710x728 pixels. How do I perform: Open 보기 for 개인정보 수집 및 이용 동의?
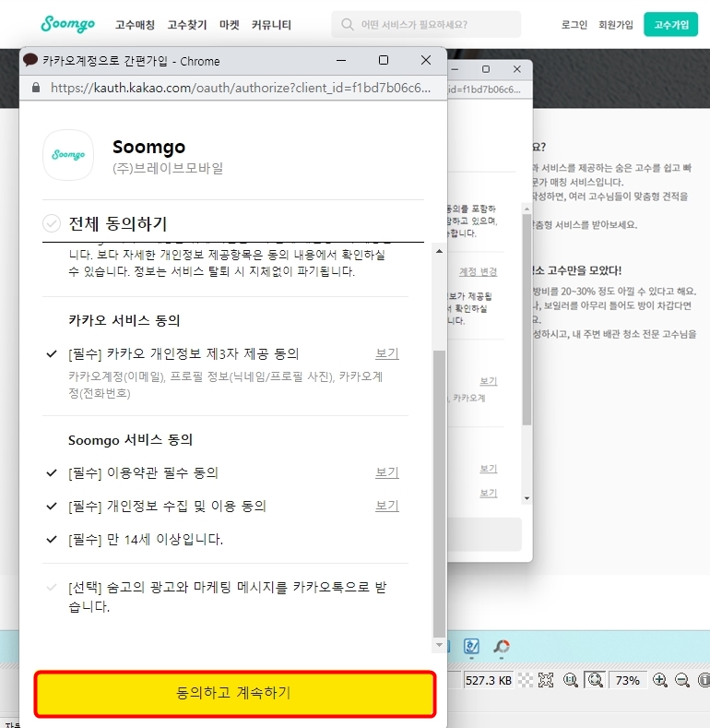(x=387, y=506)
